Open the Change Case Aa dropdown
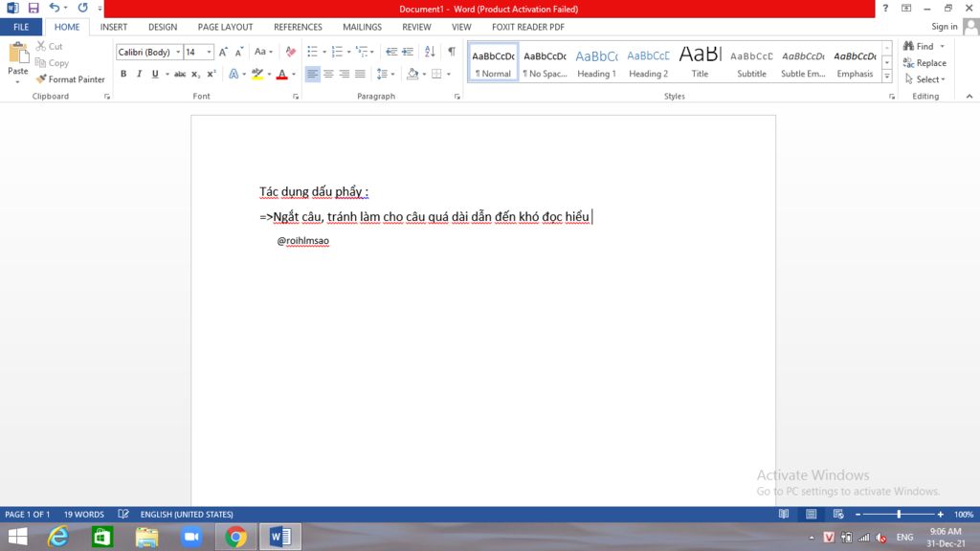 tap(263, 52)
